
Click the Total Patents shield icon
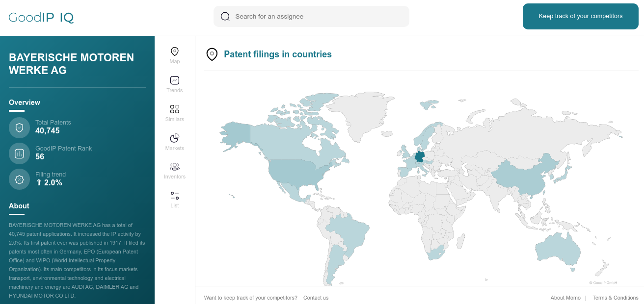(x=20, y=127)
